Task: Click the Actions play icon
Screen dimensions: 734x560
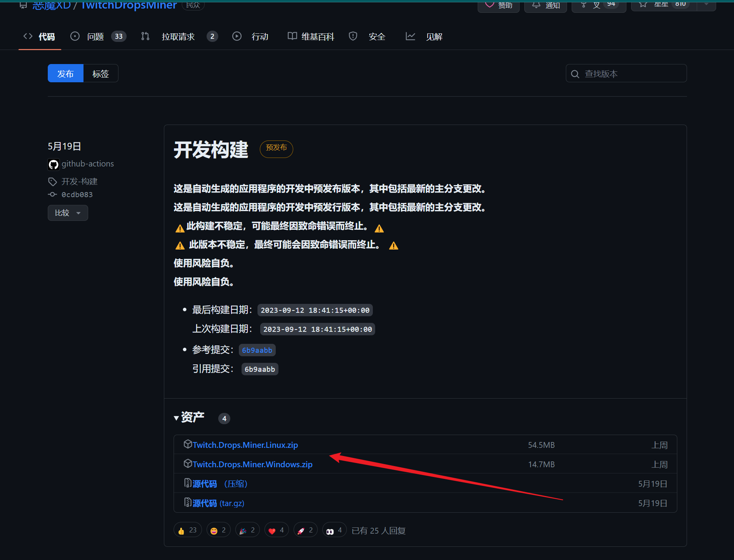Action: (x=237, y=36)
